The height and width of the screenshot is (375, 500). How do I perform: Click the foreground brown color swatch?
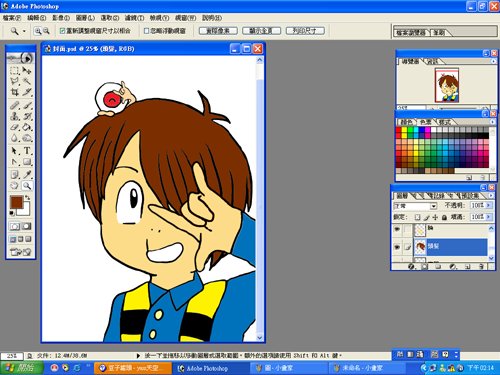coord(16,202)
